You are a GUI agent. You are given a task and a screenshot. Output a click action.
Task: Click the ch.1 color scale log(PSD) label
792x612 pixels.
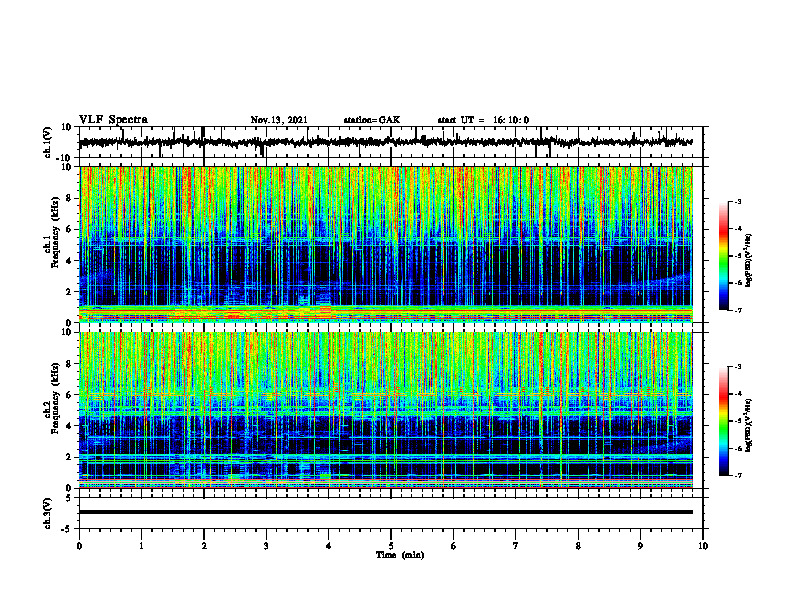click(749, 261)
